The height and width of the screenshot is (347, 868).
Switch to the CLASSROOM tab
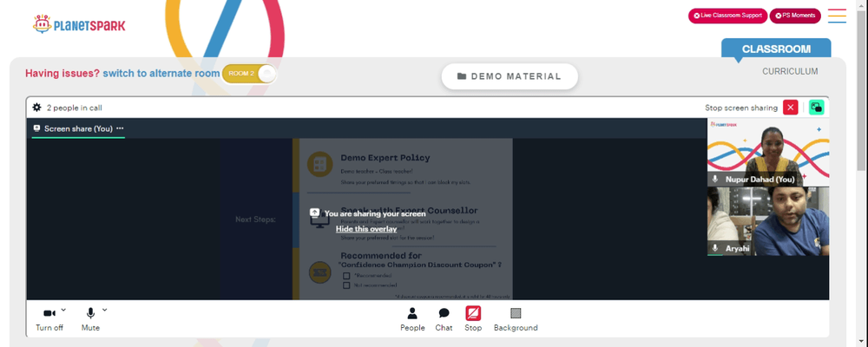(776, 49)
